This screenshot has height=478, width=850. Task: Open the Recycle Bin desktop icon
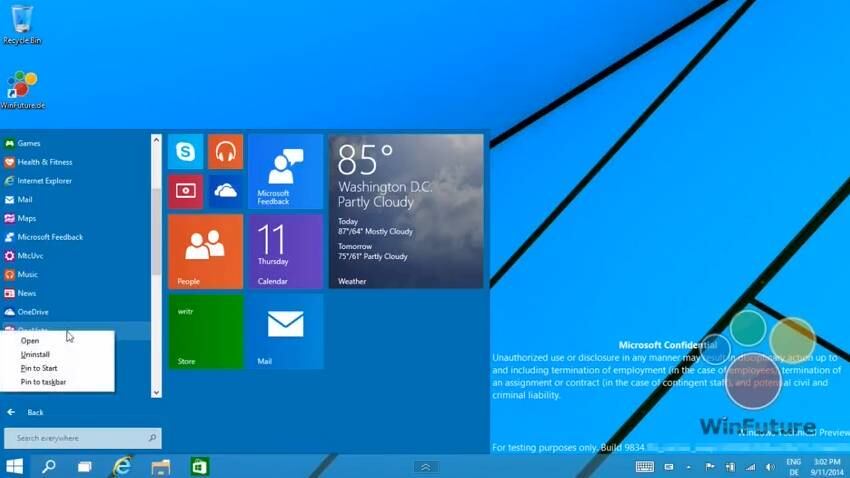21,24
